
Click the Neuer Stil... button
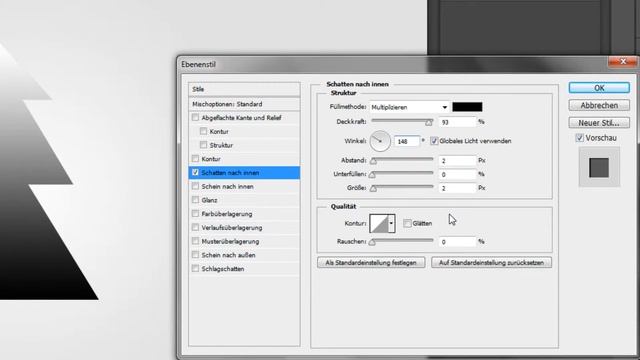pyautogui.click(x=599, y=122)
